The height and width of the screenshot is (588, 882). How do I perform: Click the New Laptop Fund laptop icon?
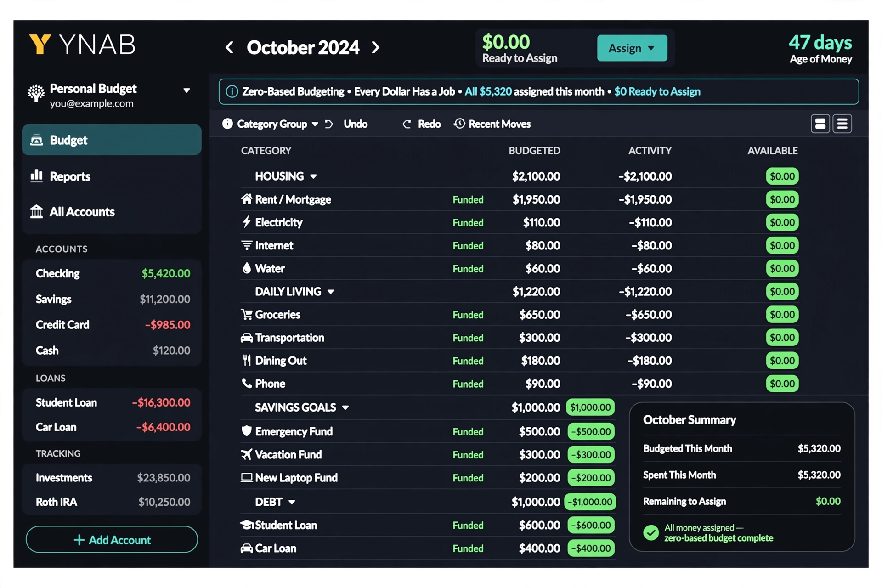pyautogui.click(x=247, y=477)
